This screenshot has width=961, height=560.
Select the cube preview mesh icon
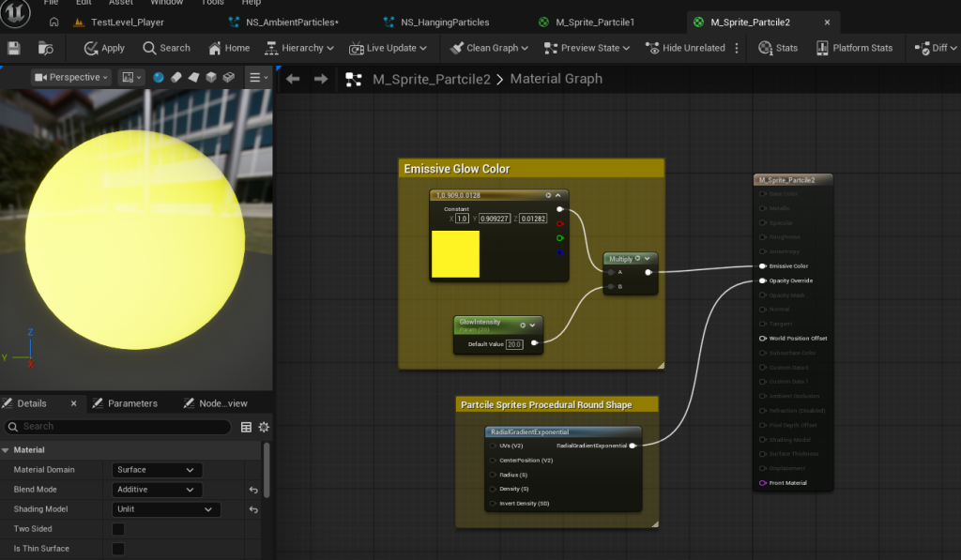click(x=210, y=78)
